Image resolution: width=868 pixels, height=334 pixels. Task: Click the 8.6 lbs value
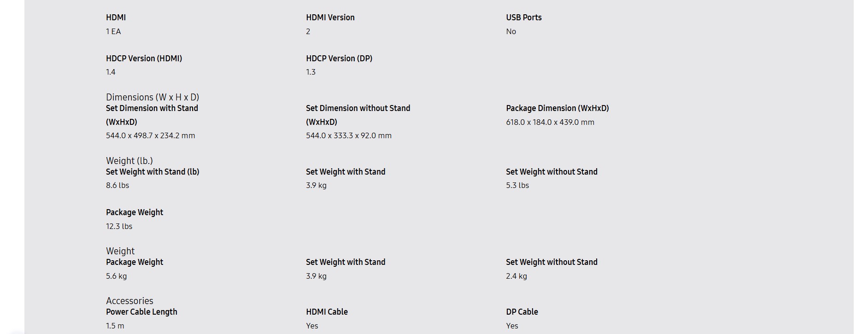point(117,185)
